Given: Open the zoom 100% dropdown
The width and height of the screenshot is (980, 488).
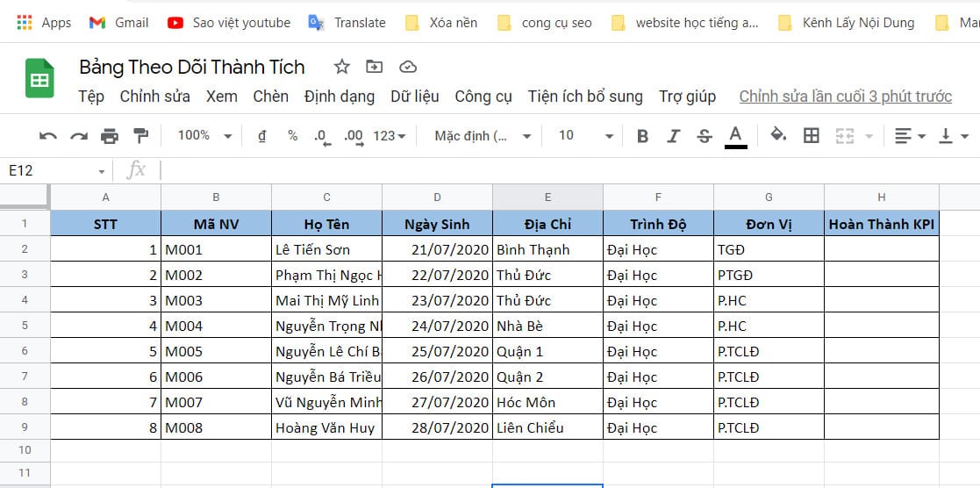Looking at the screenshot, I should click(x=205, y=136).
